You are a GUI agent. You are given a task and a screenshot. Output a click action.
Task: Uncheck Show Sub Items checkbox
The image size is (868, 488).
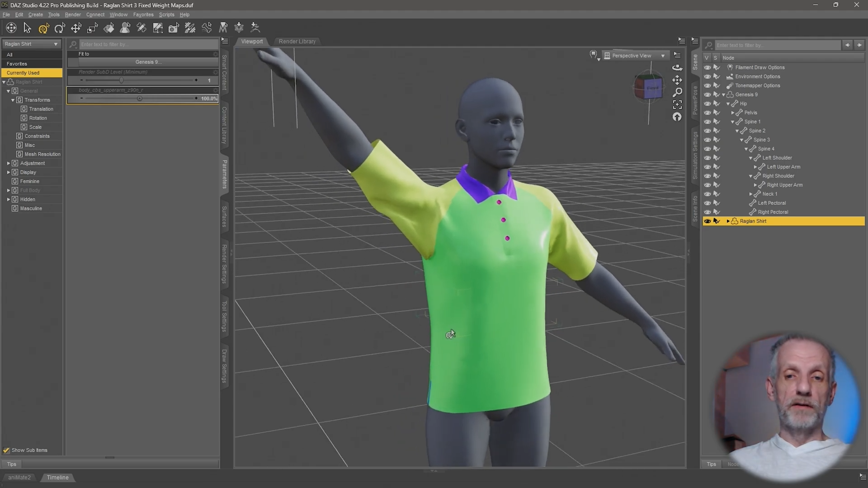tap(6, 450)
